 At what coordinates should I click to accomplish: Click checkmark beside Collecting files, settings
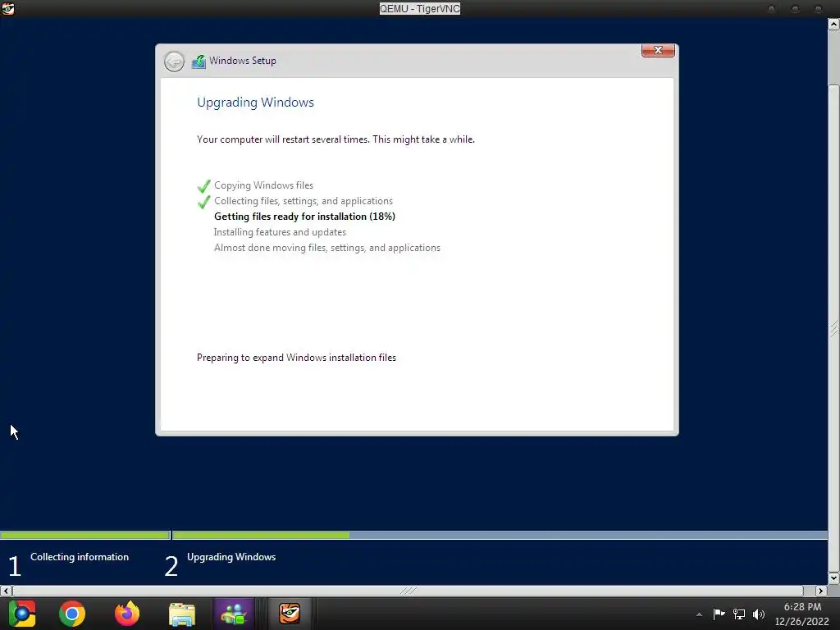coord(203,202)
